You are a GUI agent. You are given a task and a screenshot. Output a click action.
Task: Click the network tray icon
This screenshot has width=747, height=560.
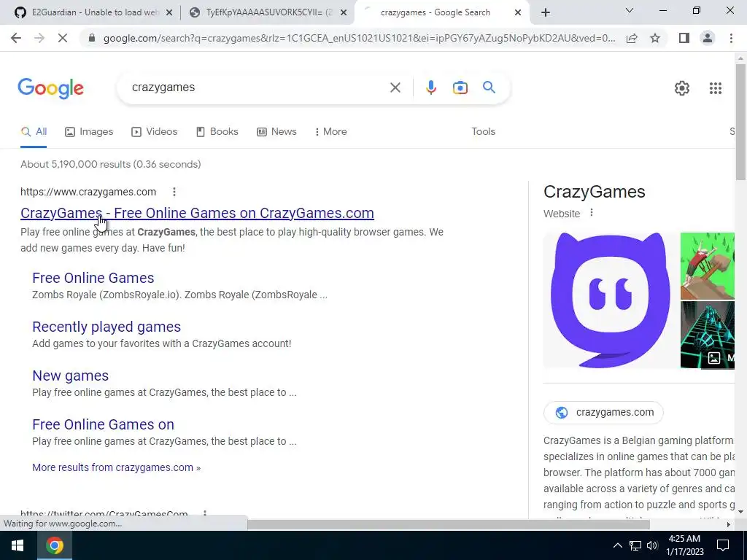[x=635, y=545]
